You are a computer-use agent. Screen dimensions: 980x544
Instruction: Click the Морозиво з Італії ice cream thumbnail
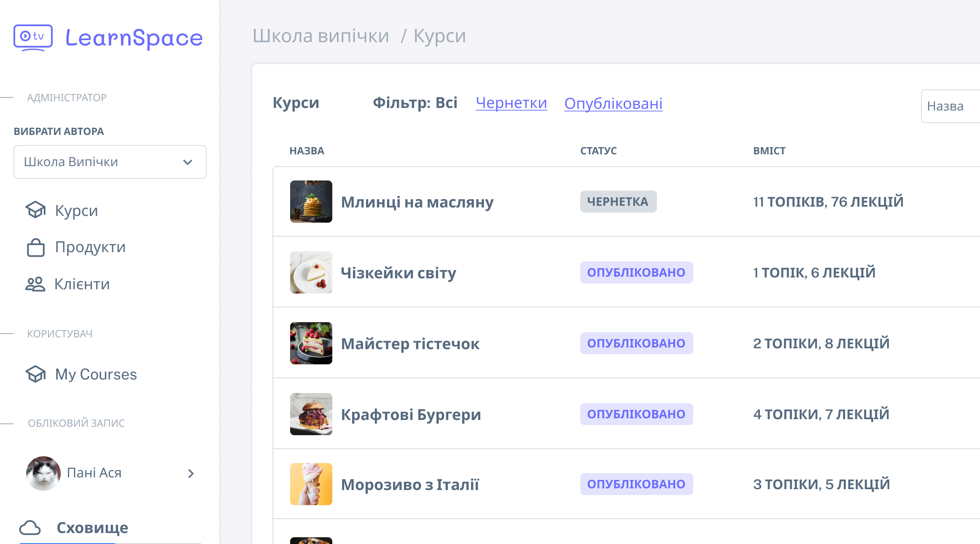[x=311, y=484]
